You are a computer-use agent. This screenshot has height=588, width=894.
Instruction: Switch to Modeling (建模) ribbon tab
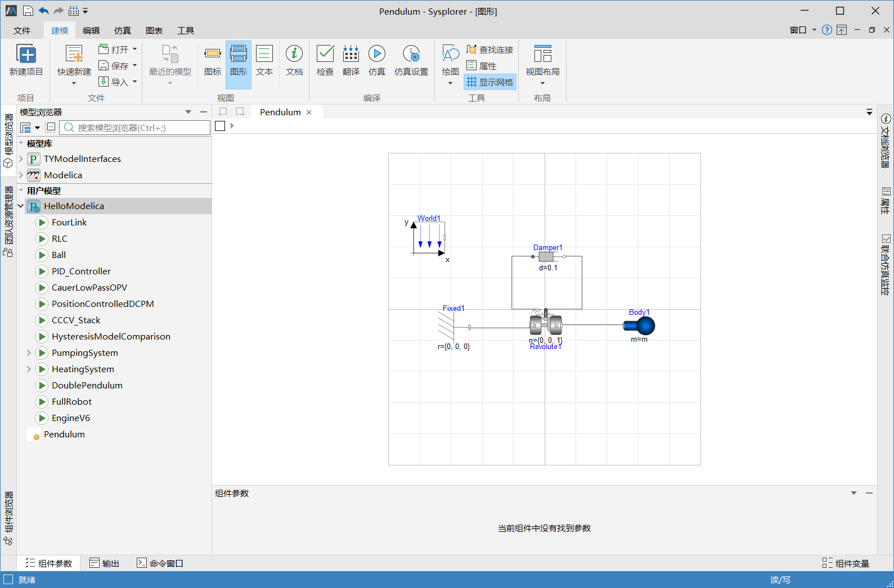click(60, 30)
